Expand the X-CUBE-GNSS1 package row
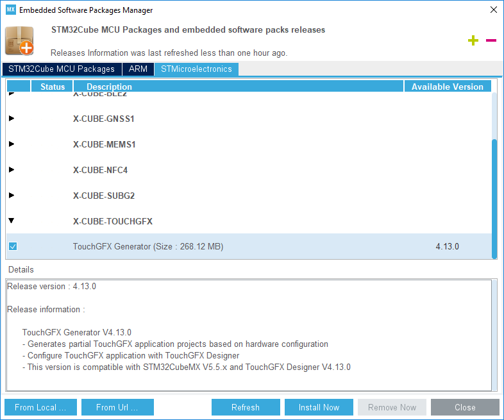504x420 pixels. pyautogui.click(x=12, y=118)
